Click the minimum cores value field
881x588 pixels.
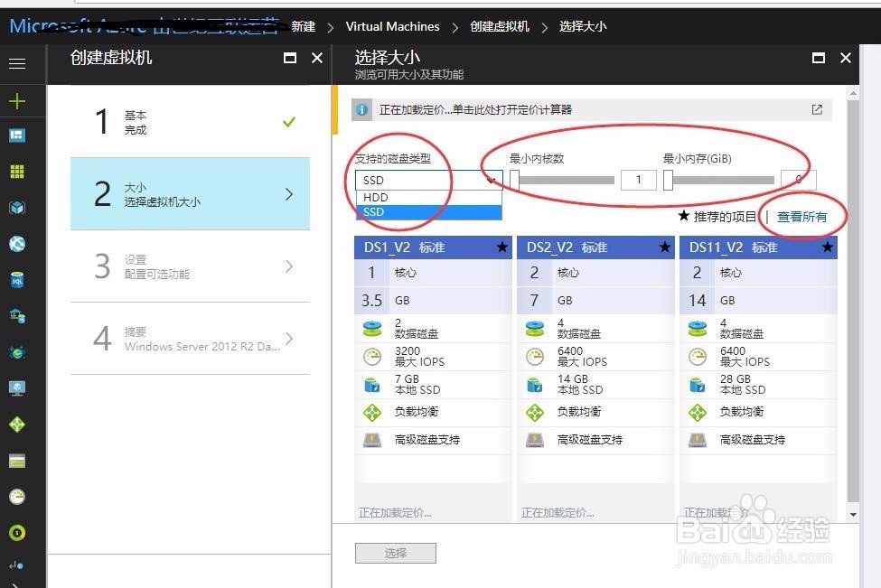[x=638, y=180]
